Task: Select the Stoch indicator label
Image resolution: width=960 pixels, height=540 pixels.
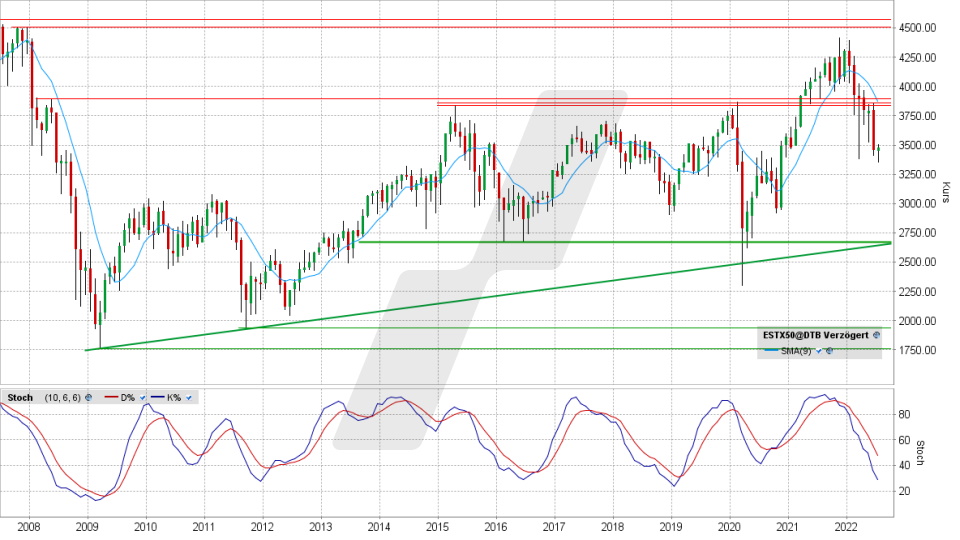Action: pyautogui.click(x=20, y=397)
